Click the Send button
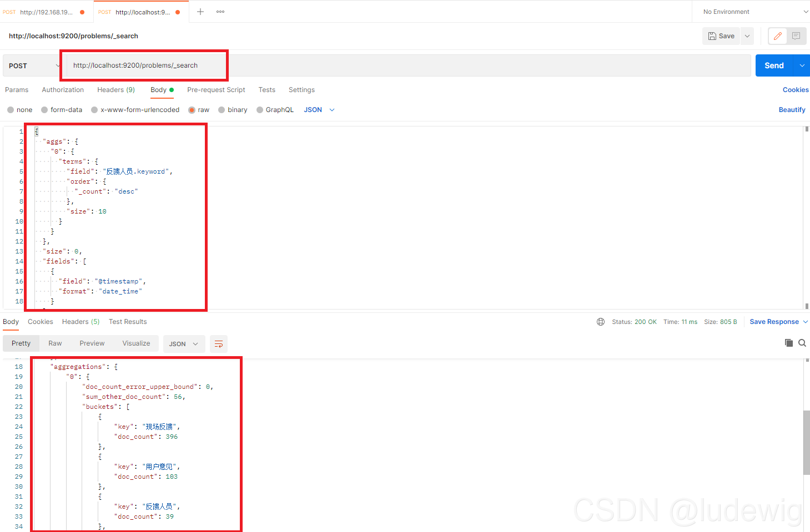This screenshot has height=532, width=810. tap(774, 65)
